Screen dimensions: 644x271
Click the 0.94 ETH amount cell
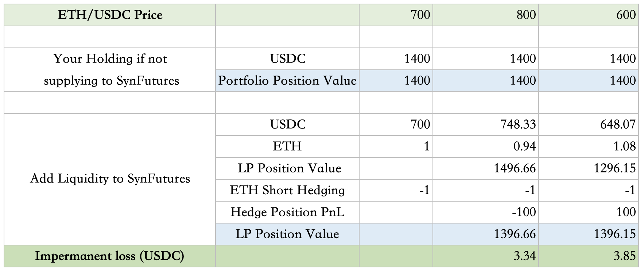486,146
